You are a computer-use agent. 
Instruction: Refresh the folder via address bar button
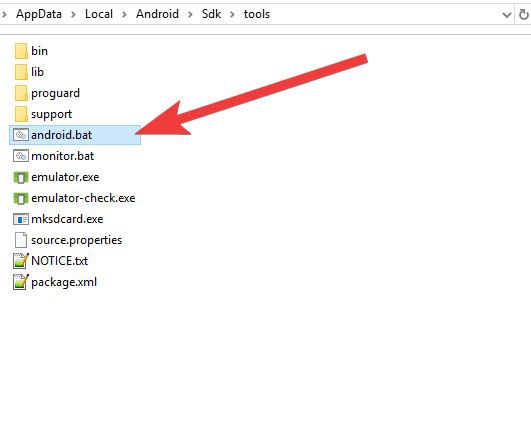[x=524, y=15]
